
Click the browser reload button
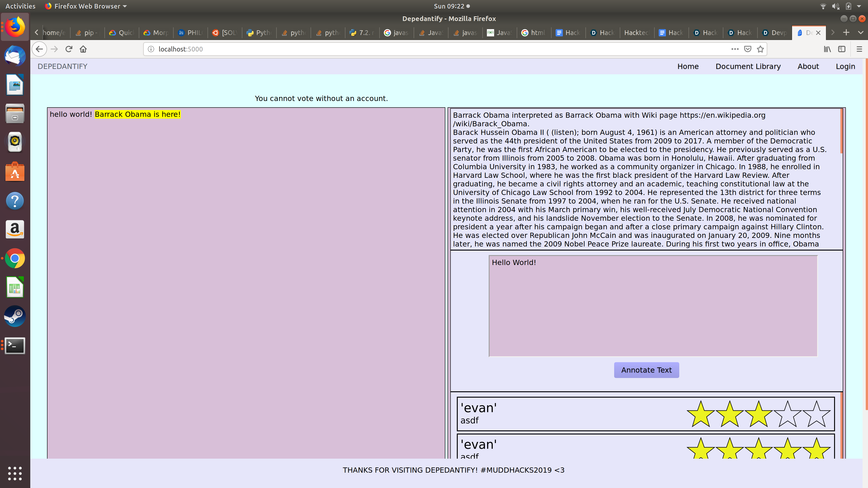click(x=69, y=49)
